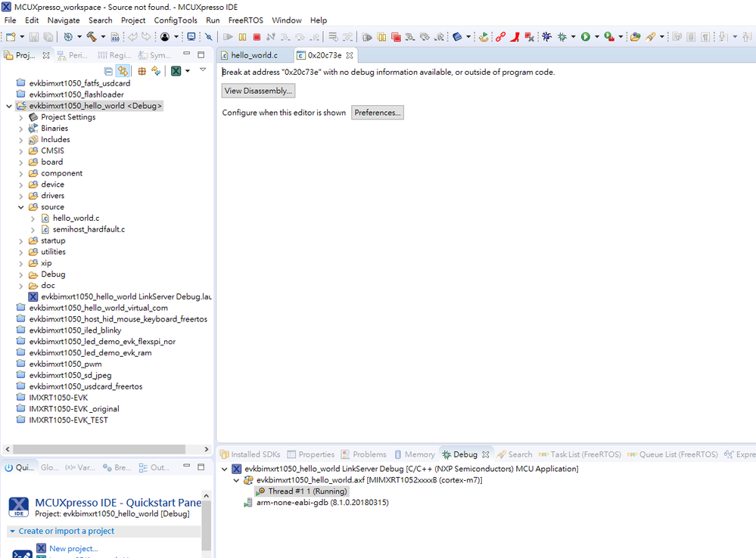Viewport: 756px width, 558px height.
Task: Expand the drivers folder
Action: (20, 196)
